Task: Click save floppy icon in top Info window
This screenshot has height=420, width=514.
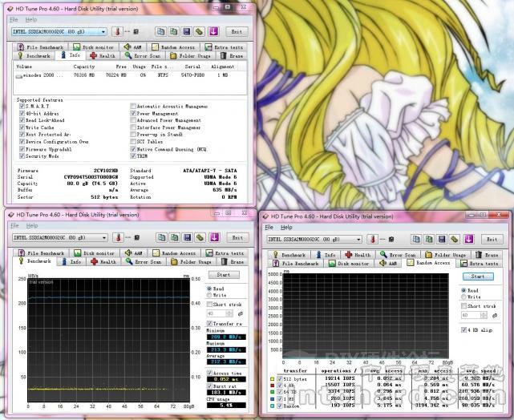Action: [187, 31]
